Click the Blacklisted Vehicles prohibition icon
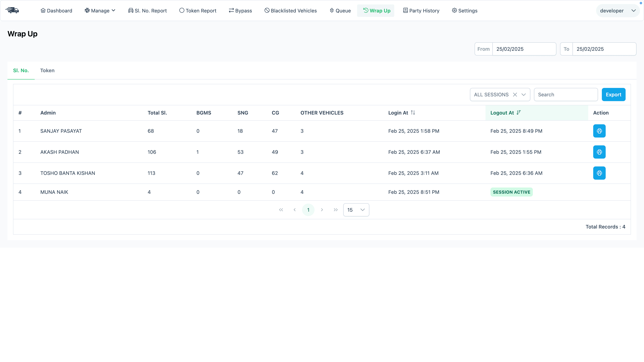Viewport: 644px width, 362px height. 267,10
